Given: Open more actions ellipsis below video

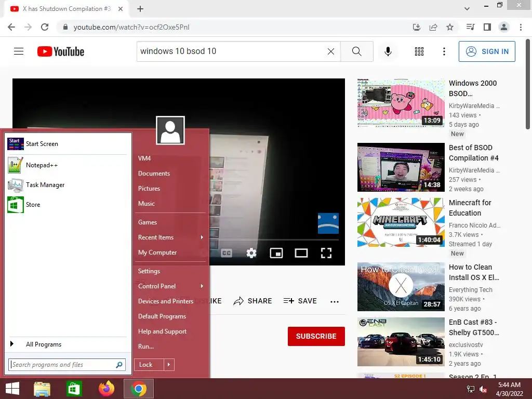Looking at the screenshot, I should [x=335, y=302].
